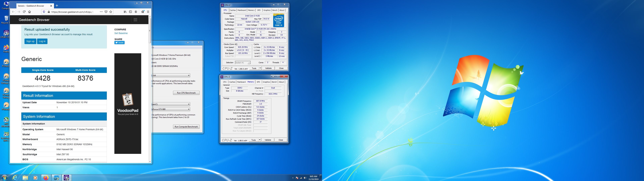Click Run CPU Benchmark in Geekbench window
644x181 pixels.
(x=186, y=93)
